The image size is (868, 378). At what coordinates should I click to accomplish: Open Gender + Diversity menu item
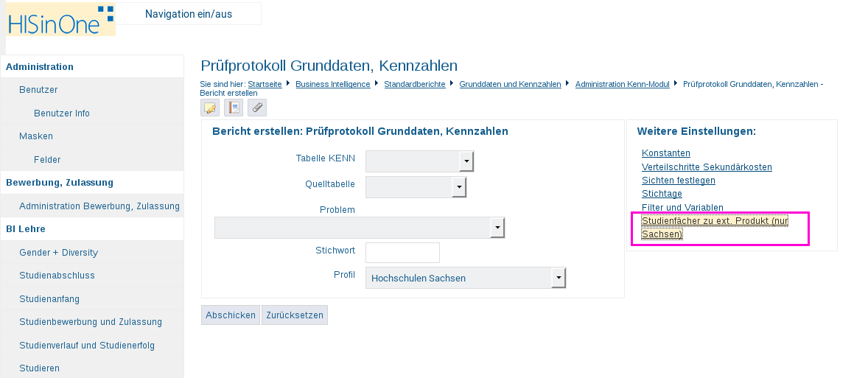pos(58,253)
